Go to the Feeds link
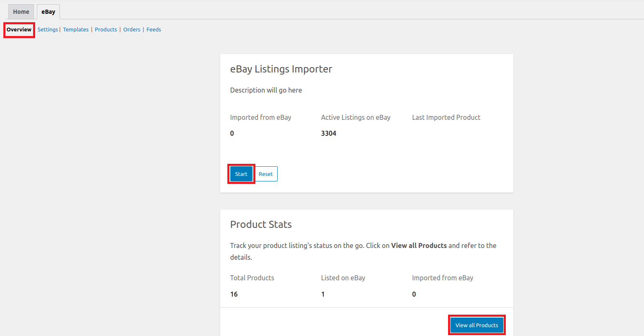 tap(154, 30)
